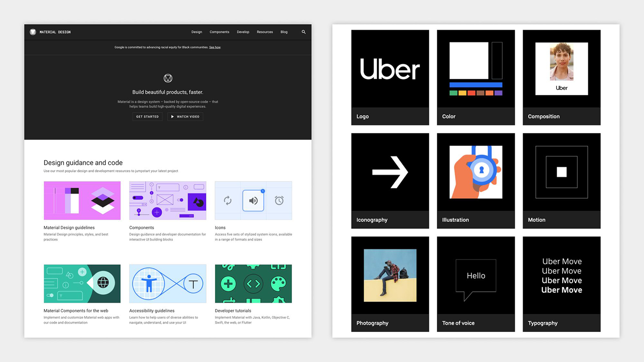The image size is (644, 362).
Task: Click the palette icon in tutorials image
Action: (278, 284)
